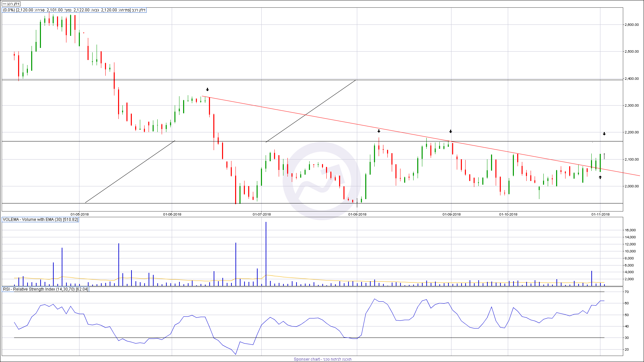This screenshot has height=362, width=644.
Task: Click the 01-11-2018 date axis label
Action: click(600, 214)
